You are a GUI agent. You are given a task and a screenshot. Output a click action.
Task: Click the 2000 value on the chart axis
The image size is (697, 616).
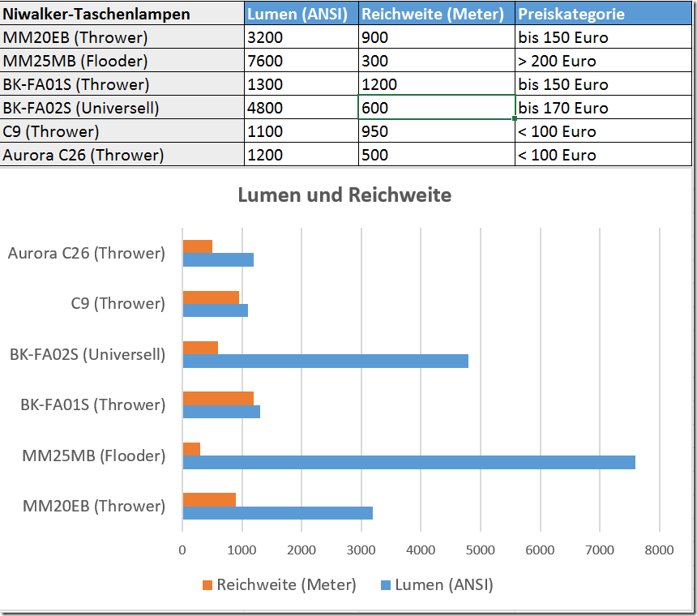click(x=301, y=550)
